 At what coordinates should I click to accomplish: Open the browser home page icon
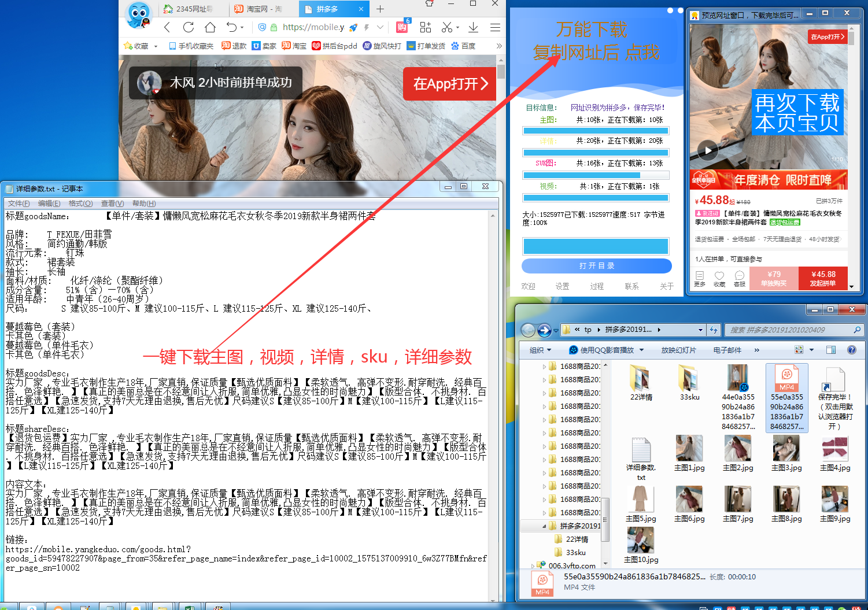[x=210, y=27]
